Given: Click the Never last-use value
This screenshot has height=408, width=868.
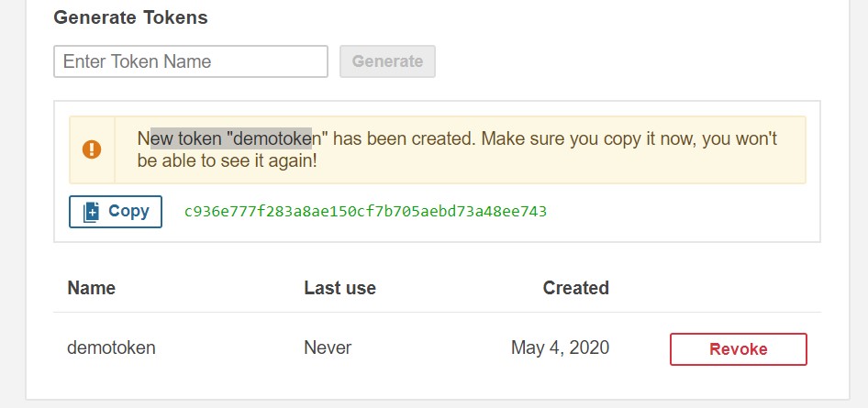Looking at the screenshot, I should coord(328,347).
